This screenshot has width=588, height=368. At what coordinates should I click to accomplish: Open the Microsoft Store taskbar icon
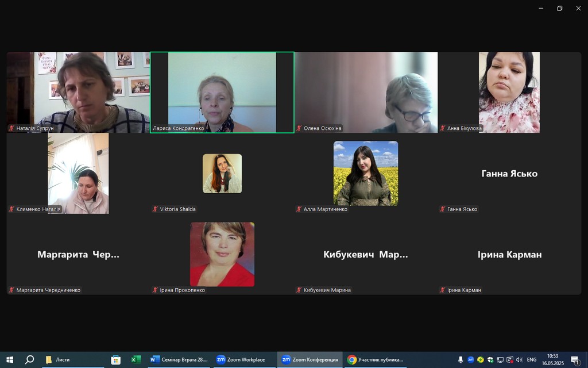pos(116,360)
